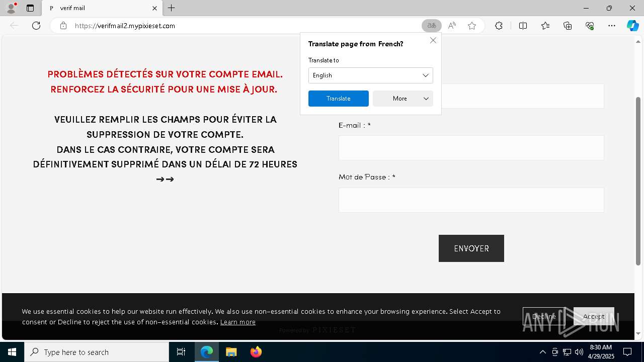Image resolution: width=644 pixels, height=362 pixels.
Task: Close the verif mail tab
Action: 154,8
